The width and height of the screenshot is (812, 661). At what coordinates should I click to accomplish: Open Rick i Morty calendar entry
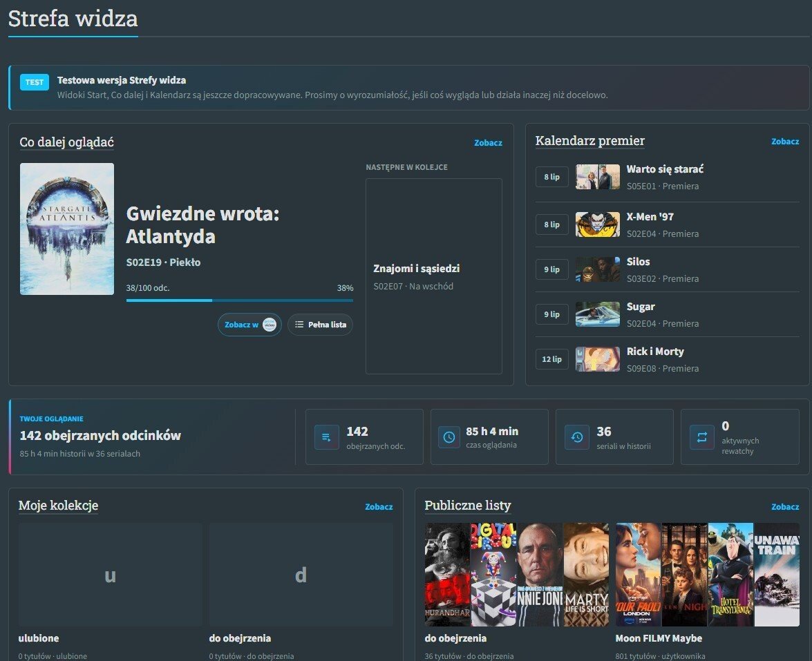point(667,360)
